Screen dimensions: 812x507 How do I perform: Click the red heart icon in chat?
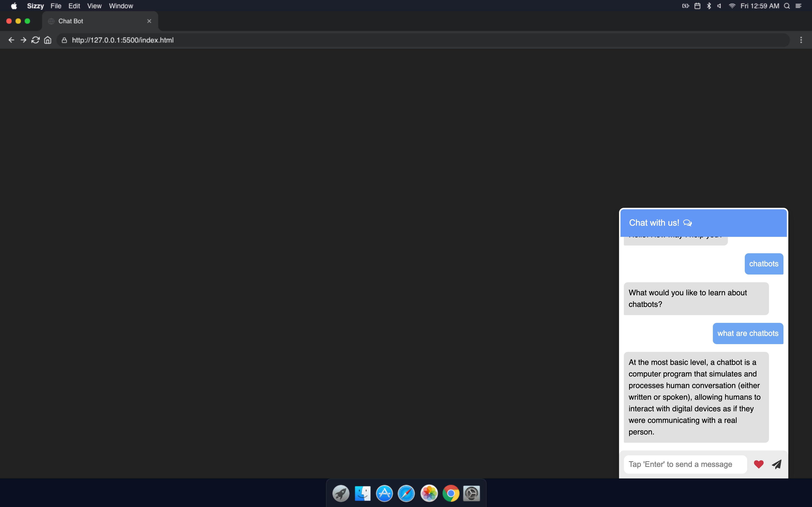pyautogui.click(x=758, y=464)
